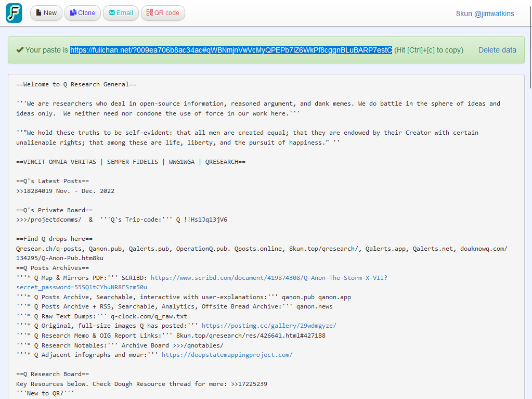This screenshot has width=532, height=399.
Task: Click the line '==VINCIT OMNIA VERITAS | SEMPER FIDELIS'
Action: tap(87, 162)
